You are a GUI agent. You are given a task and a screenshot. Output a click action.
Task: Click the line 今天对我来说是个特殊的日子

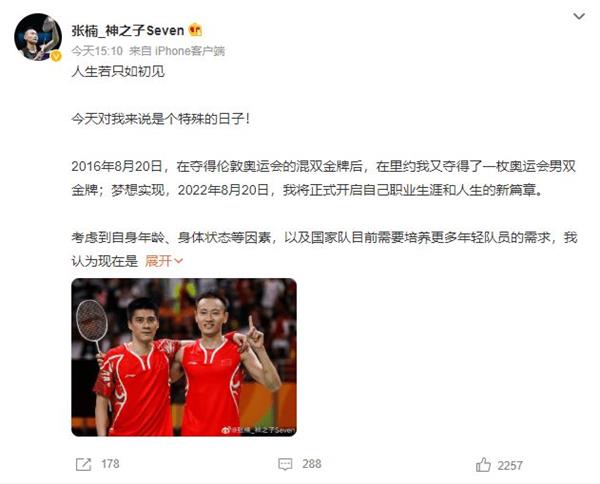click(161, 119)
